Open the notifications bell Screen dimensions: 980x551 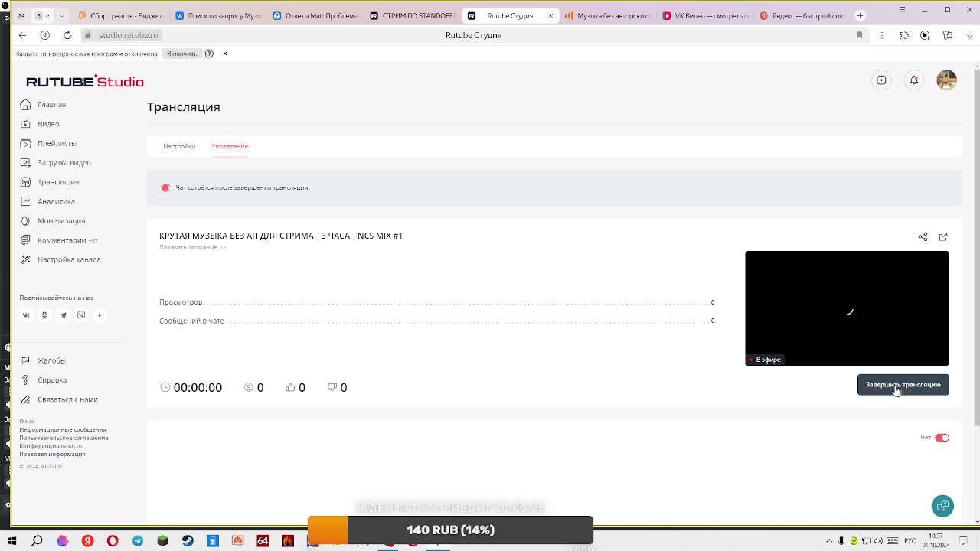(x=914, y=80)
